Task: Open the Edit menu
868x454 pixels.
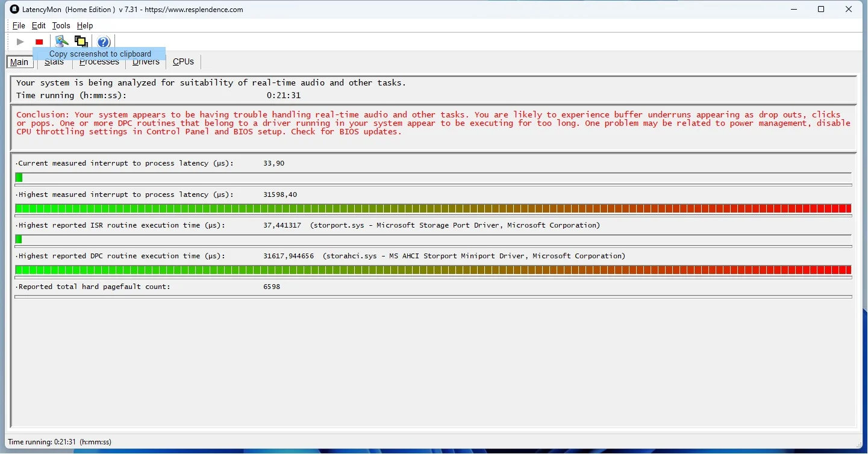Action: coord(39,25)
